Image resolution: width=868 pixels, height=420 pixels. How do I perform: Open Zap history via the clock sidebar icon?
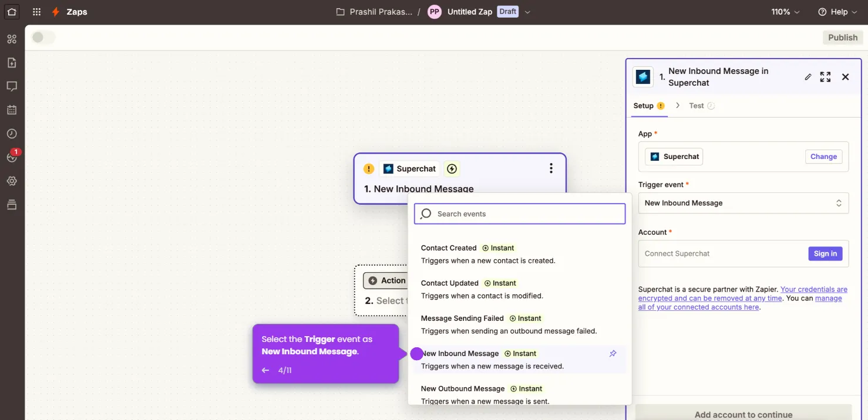tap(12, 133)
